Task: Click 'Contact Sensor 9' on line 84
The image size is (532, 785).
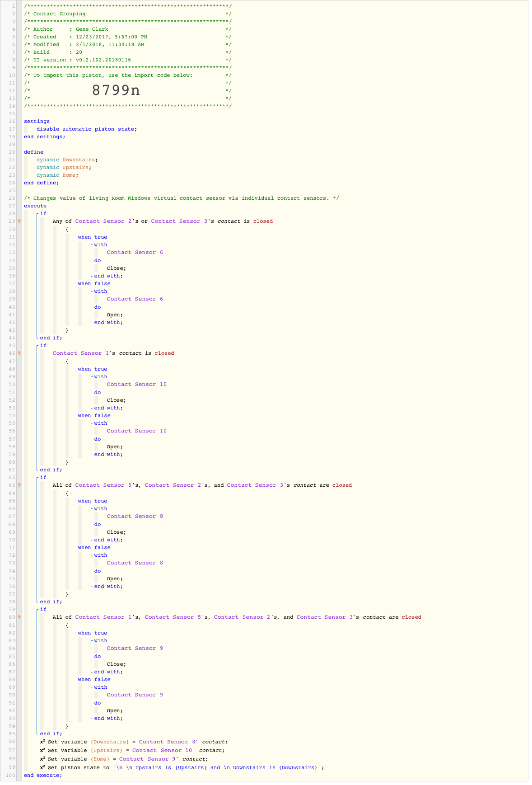Action: (x=135, y=649)
